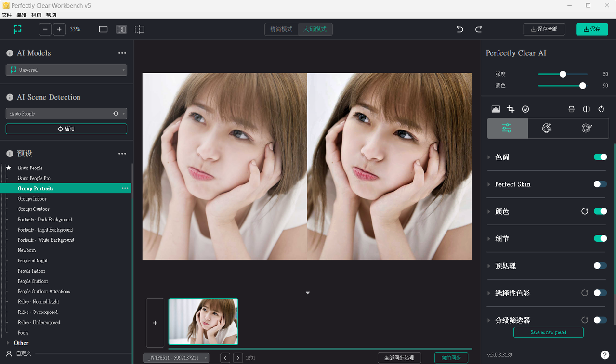Toggle the 细节 switch
The height and width of the screenshot is (364, 616).
[600, 238]
